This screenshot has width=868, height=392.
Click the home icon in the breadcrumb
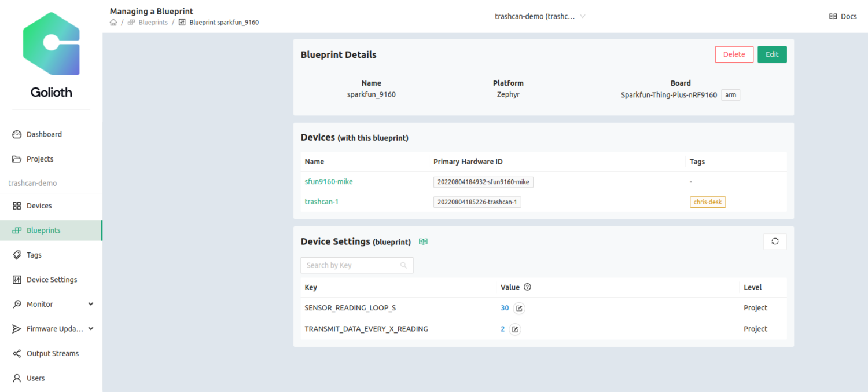click(x=113, y=22)
